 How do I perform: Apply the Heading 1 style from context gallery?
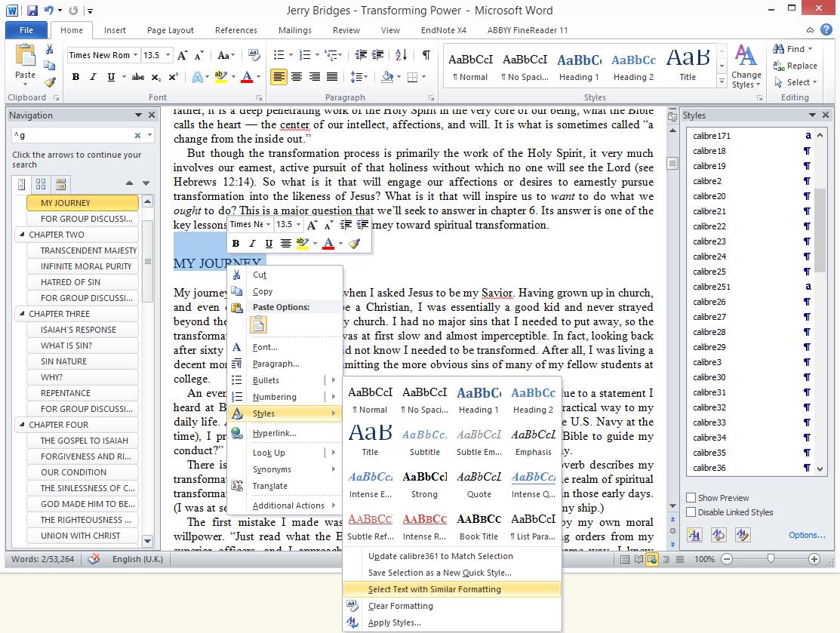[x=478, y=399]
